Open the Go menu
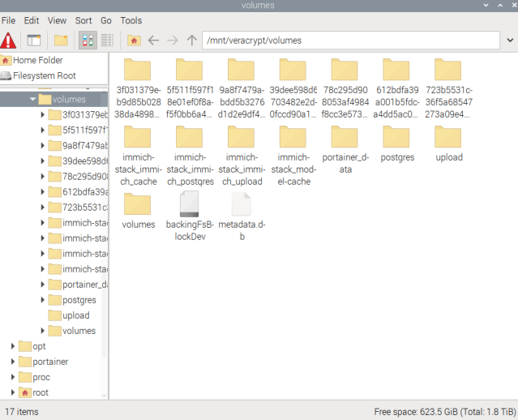Viewport: 518px width, 420px height. [105, 20]
